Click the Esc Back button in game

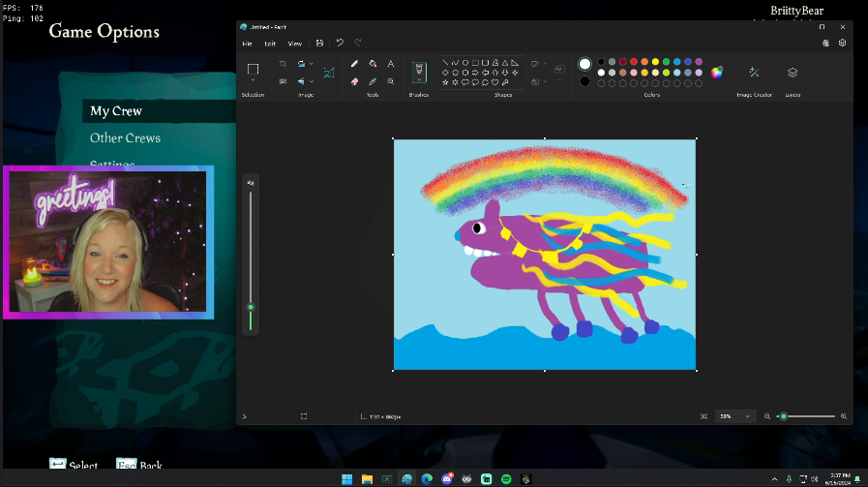[x=139, y=465]
